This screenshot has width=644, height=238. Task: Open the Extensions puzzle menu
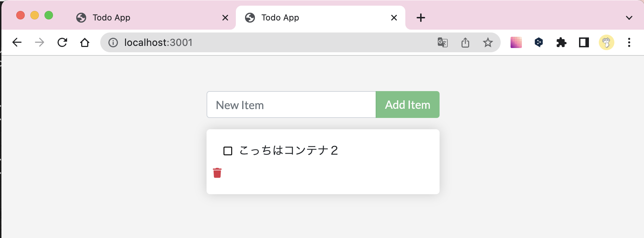tap(561, 43)
